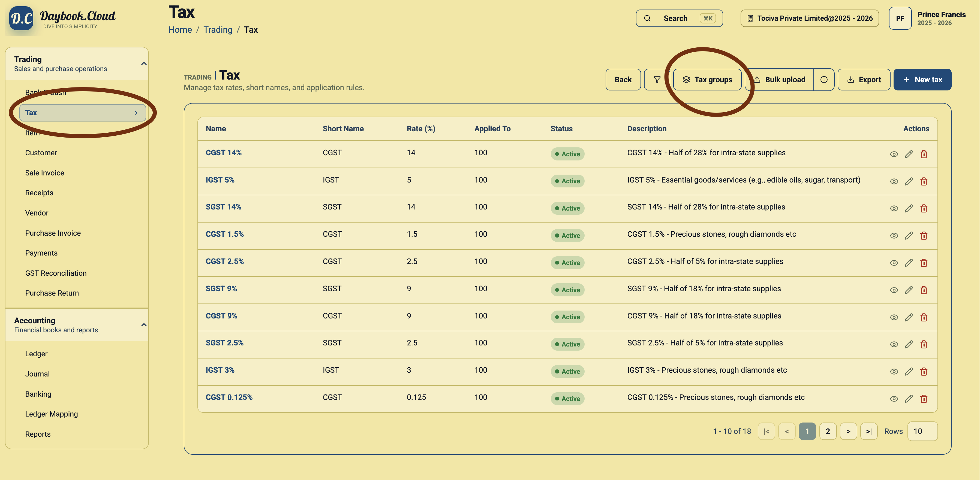This screenshot has width=980, height=480.
Task: Edit the SGST 9% tax entry
Action: [909, 290]
